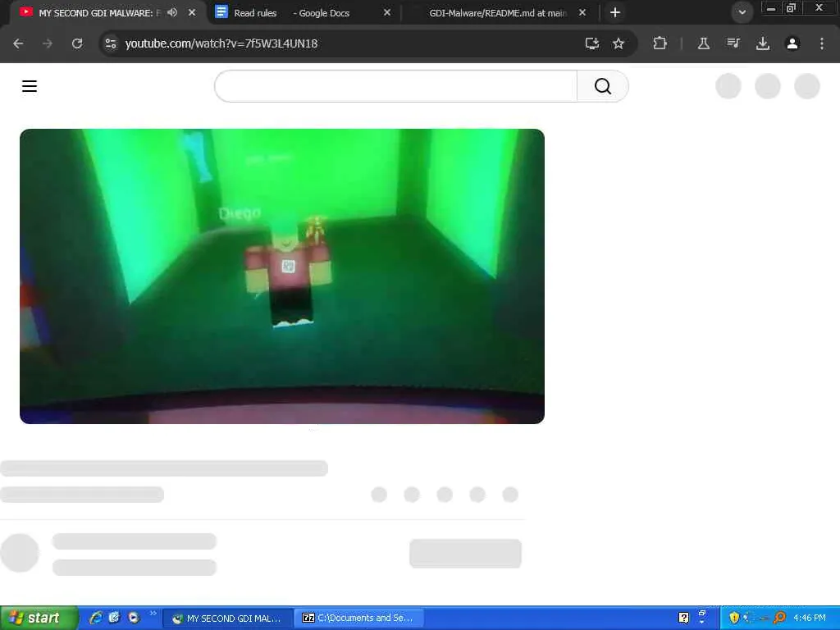
Task: Click the address bar URL youtube.com/watch
Action: point(221,43)
